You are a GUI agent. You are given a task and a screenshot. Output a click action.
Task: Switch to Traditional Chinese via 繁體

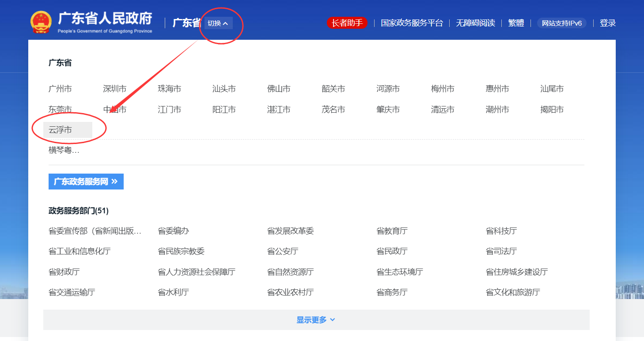(516, 23)
